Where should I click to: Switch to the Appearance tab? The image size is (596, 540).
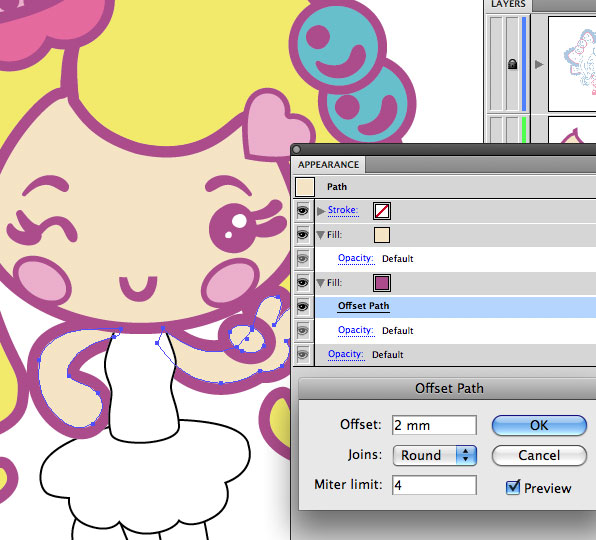328,165
